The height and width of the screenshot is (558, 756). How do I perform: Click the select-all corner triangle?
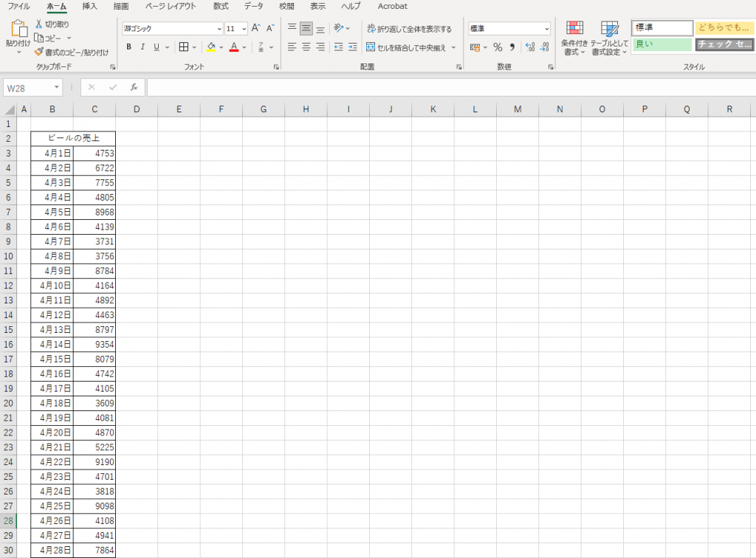[x=10, y=109]
